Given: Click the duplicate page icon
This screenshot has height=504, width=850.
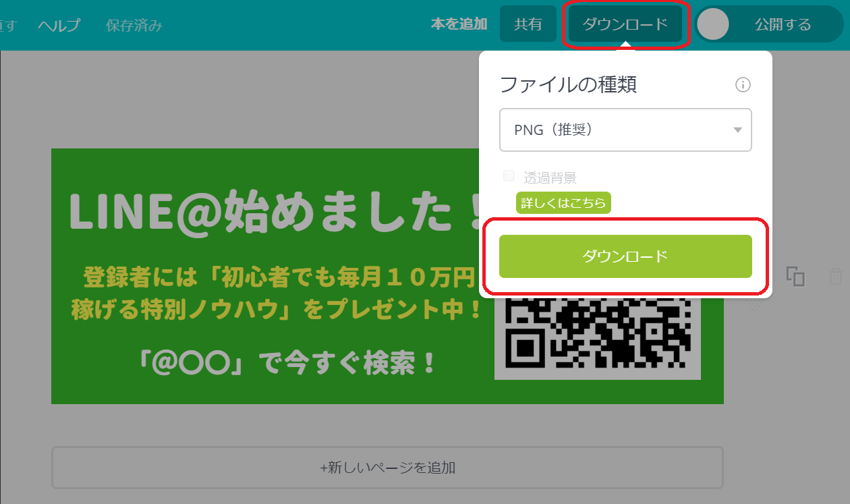Looking at the screenshot, I should click(795, 276).
